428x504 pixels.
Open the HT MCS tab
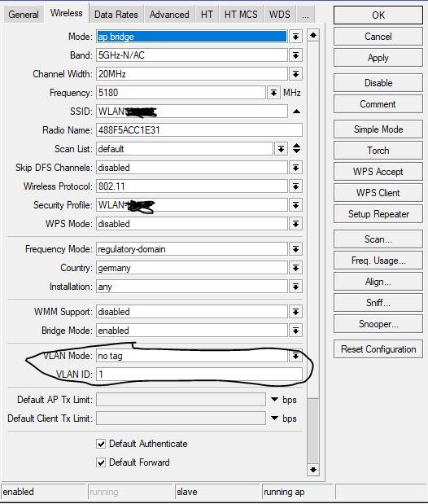(x=241, y=15)
